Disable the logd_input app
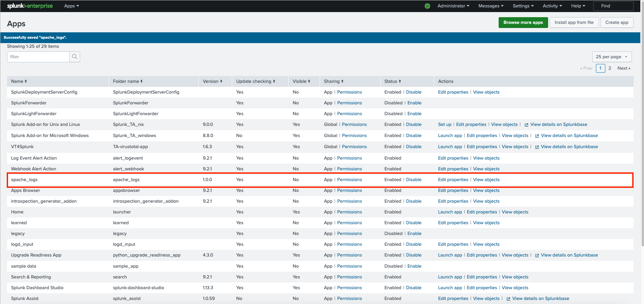 click(414, 244)
